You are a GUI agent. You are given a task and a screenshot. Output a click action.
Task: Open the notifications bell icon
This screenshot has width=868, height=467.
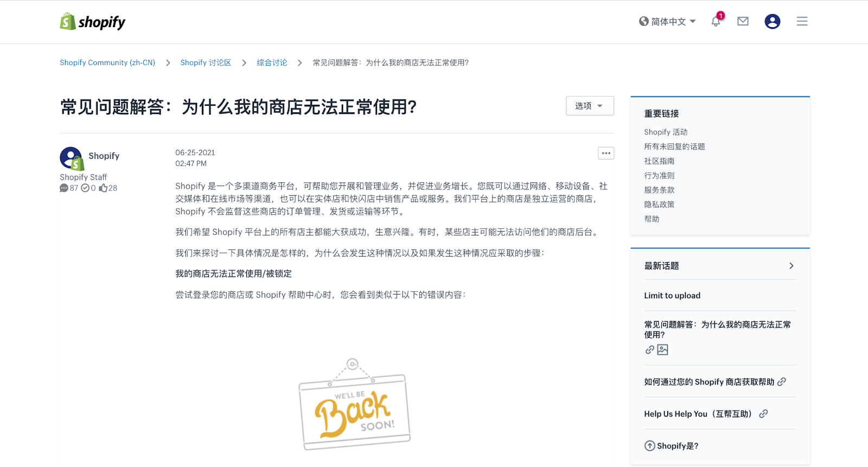point(716,21)
